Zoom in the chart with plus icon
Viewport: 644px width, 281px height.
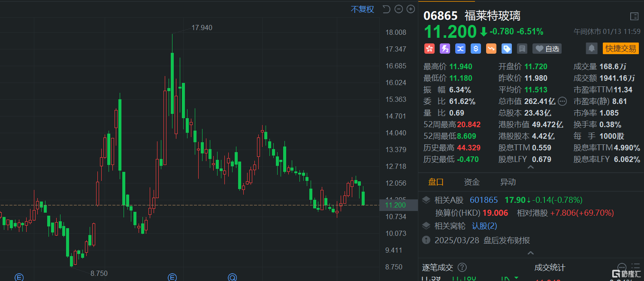(x=411, y=9)
